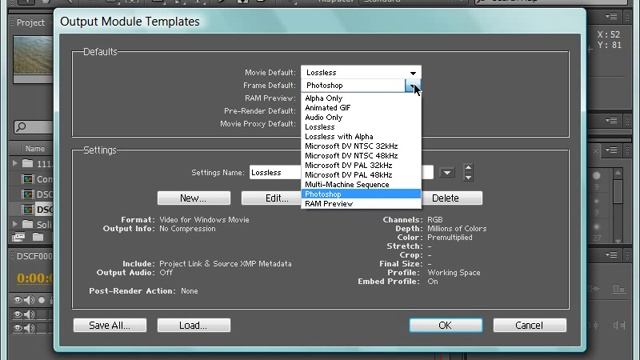Click the Frame Default dropdown arrow
This screenshot has width=640, height=360.
click(x=412, y=85)
